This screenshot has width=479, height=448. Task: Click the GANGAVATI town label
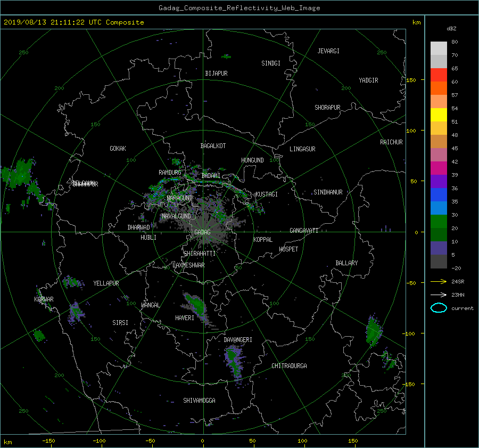tap(304, 231)
